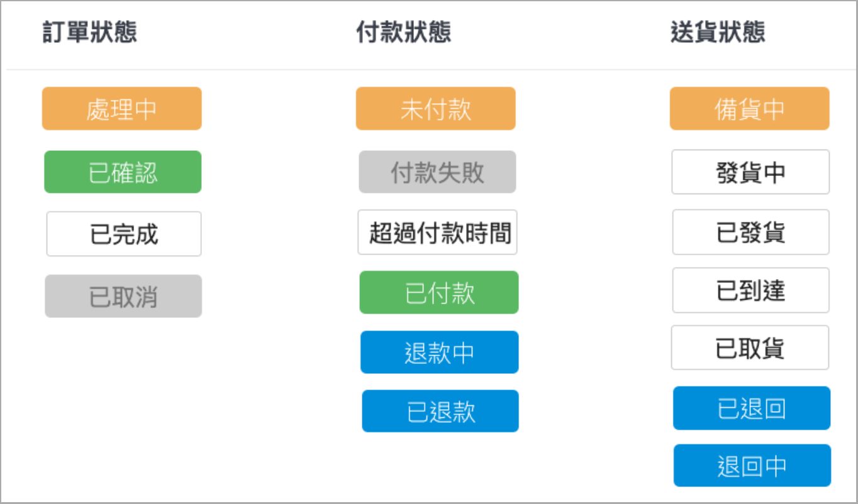This screenshot has width=858, height=504.
Task: Select the gray 付款失敗 status badge
Action: pyautogui.click(x=437, y=172)
